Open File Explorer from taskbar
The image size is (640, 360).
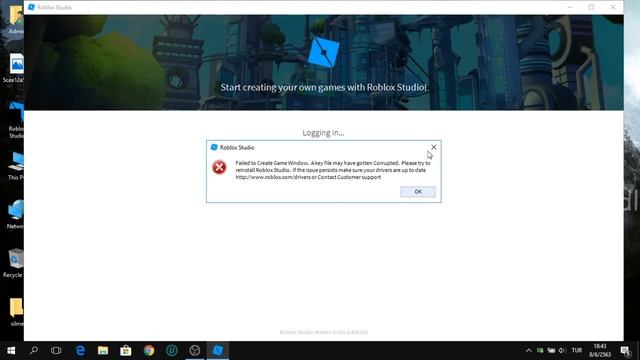coord(103,351)
